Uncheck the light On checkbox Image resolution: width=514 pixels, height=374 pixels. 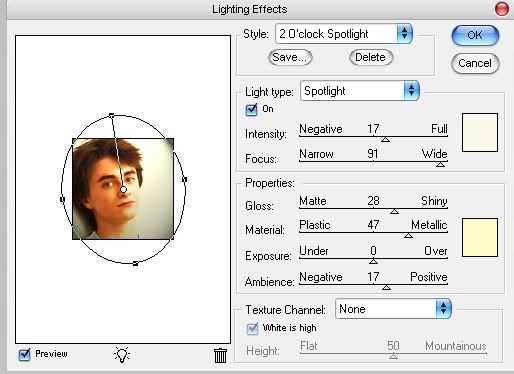[x=251, y=109]
